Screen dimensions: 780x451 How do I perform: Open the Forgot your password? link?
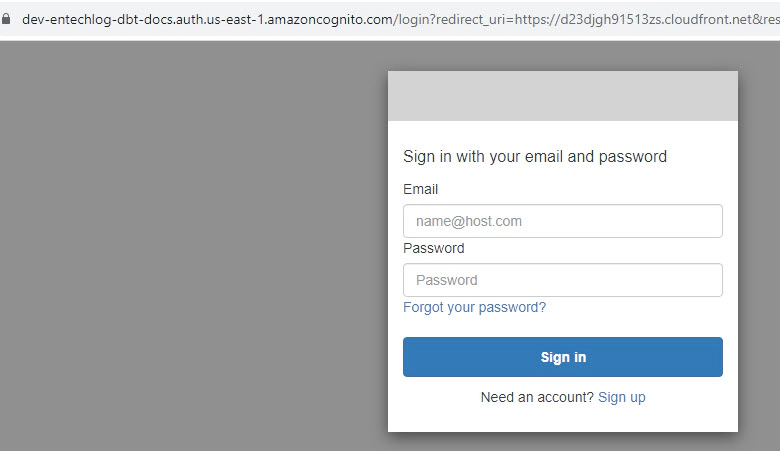pyautogui.click(x=474, y=307)
